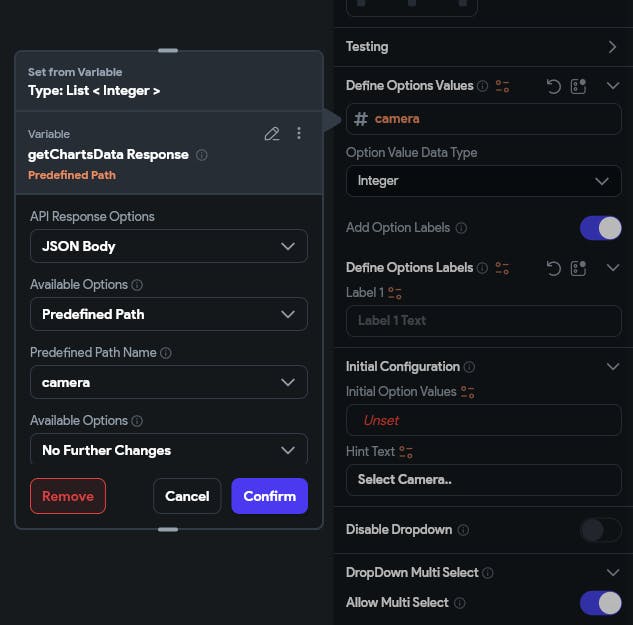The height and width of the screenshot is (625, 633).
Task: Turn off the Allow Multi Select switch
Action: tap(600, 603)
